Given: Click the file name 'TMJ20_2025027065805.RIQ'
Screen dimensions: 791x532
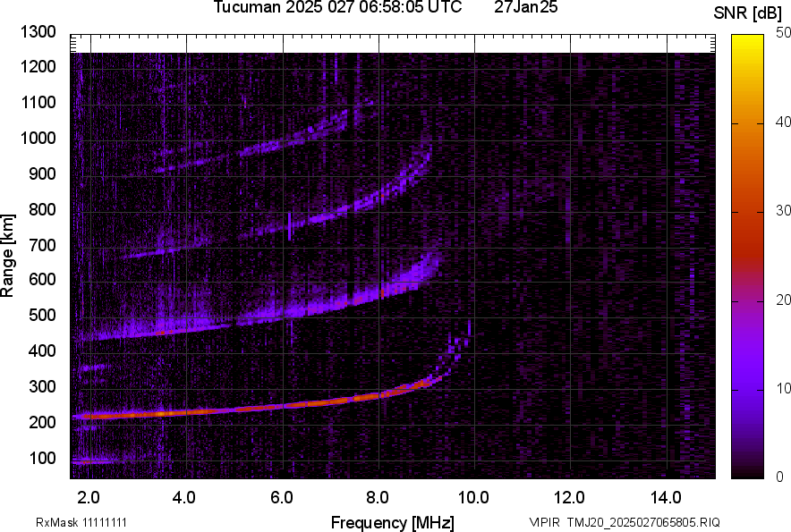Looking at the screenshot, I should (x=643, y=522).
